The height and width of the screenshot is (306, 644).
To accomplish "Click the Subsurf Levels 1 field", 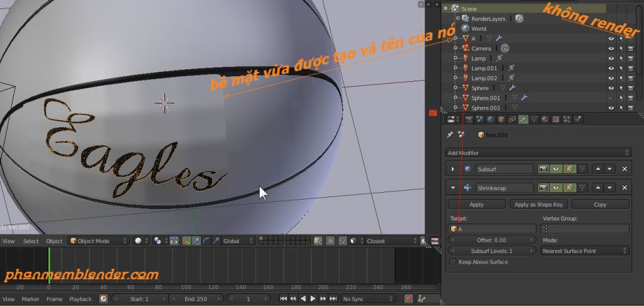I will pyautogui.click(x=492, y=251).
